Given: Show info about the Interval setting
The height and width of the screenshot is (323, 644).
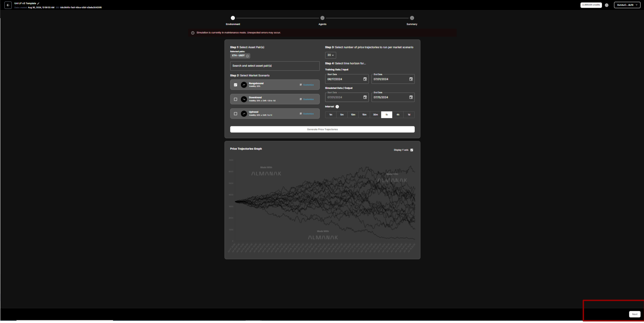Looking at the screenshot, I should coord(337,107).
